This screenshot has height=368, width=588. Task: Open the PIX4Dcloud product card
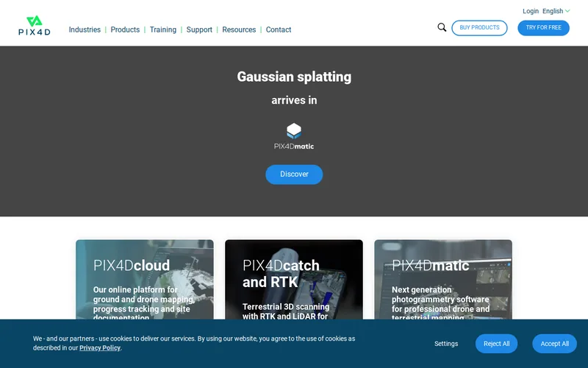145,280
